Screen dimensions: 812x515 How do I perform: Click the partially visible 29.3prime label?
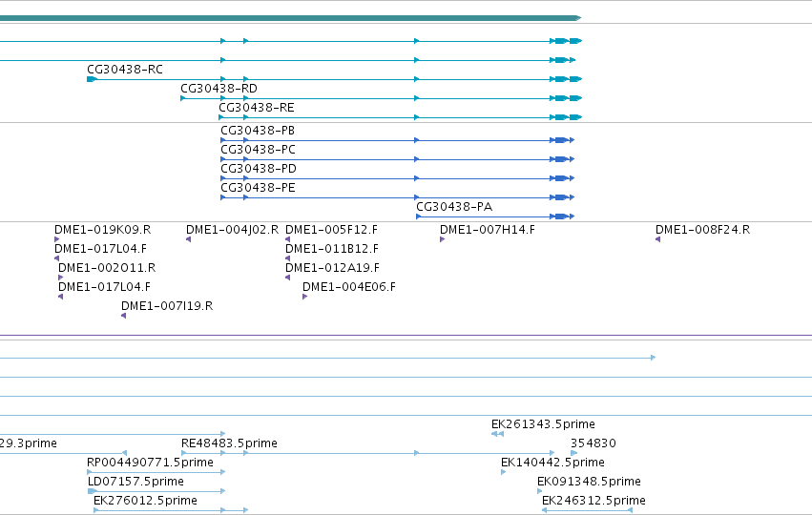click(x=29, y=443)
